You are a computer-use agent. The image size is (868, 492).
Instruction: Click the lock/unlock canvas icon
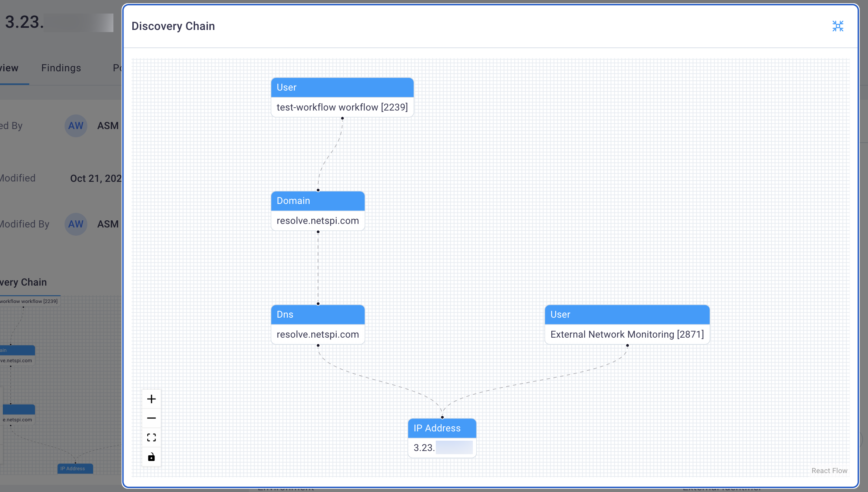click(152, 456)
